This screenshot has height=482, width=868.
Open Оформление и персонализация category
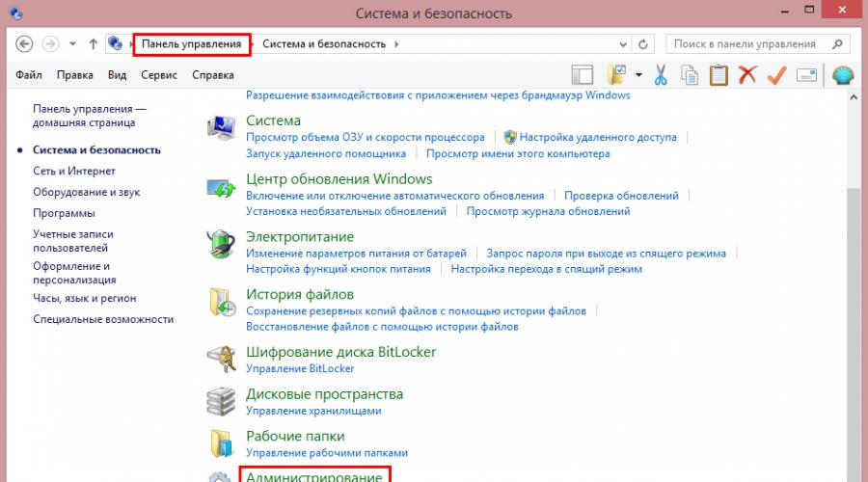74,273
